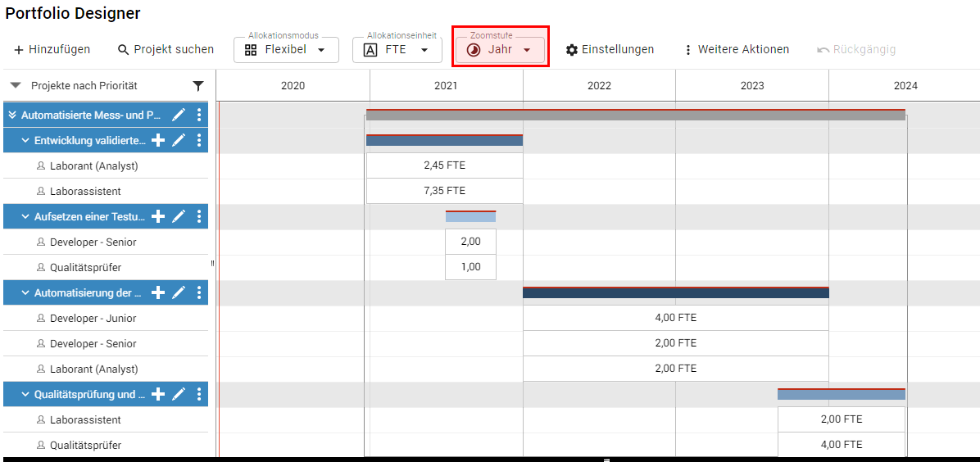
Task: Click pencil edit icon on Automatisierte Mess- row
Action: click(x=179, y=115)
